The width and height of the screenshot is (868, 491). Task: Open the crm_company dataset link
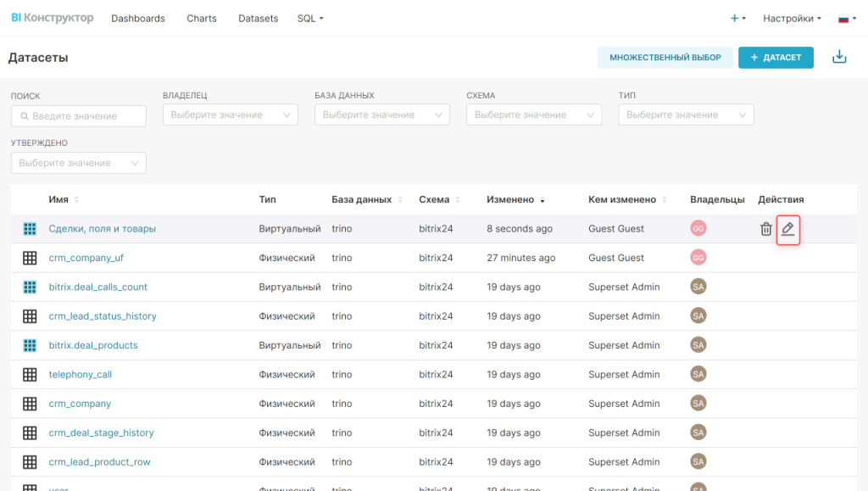pos(80,404)
